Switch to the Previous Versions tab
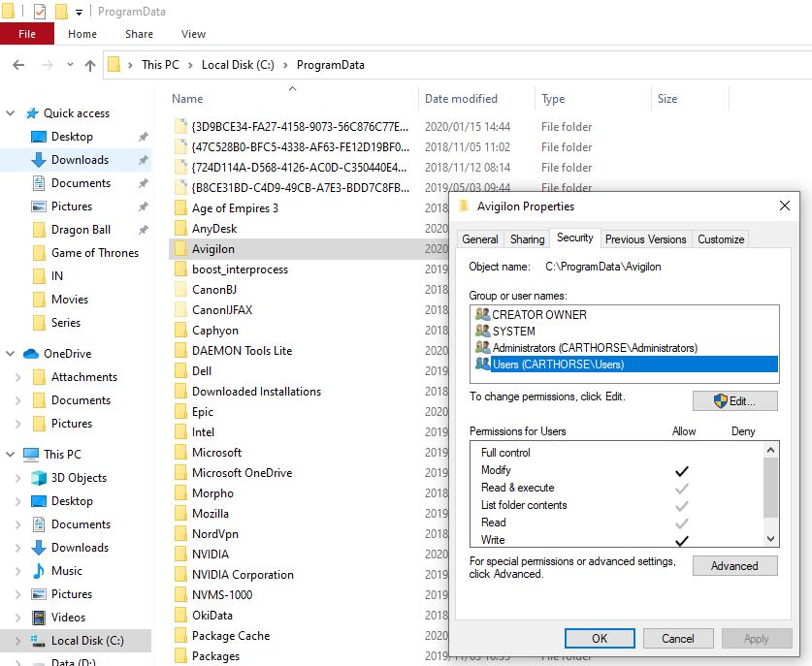This screenshot has height=666, width=812. [645, 239]
